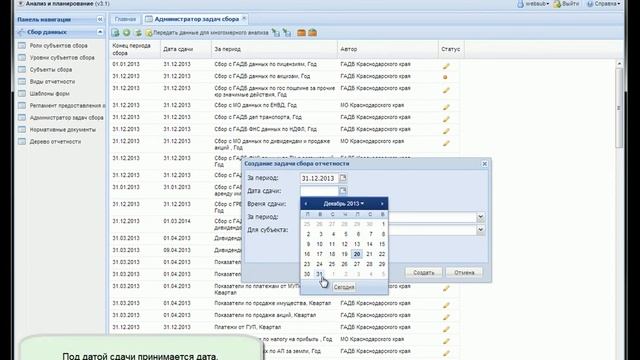Go to next month in calendar
Screen dimensions: 640x360
tap(382, 204)
